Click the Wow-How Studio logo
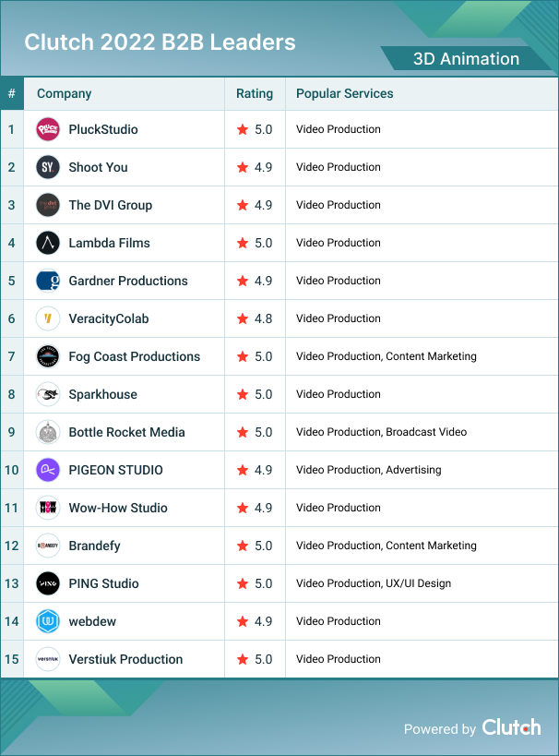The height and width of the screenshot is (756, 559). 48,508
